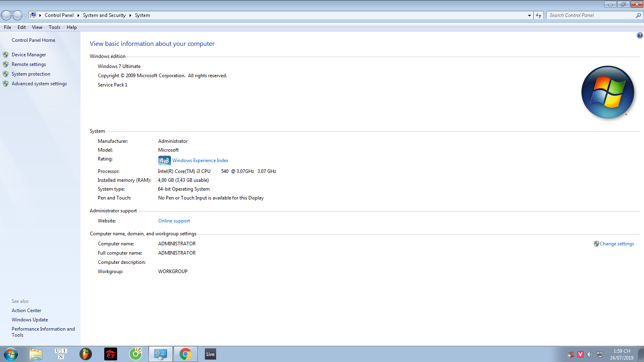Click the volume speaker tray icon
Viewport: 644px width, 362px height.
pyautogui.click(x=590, y=354)
